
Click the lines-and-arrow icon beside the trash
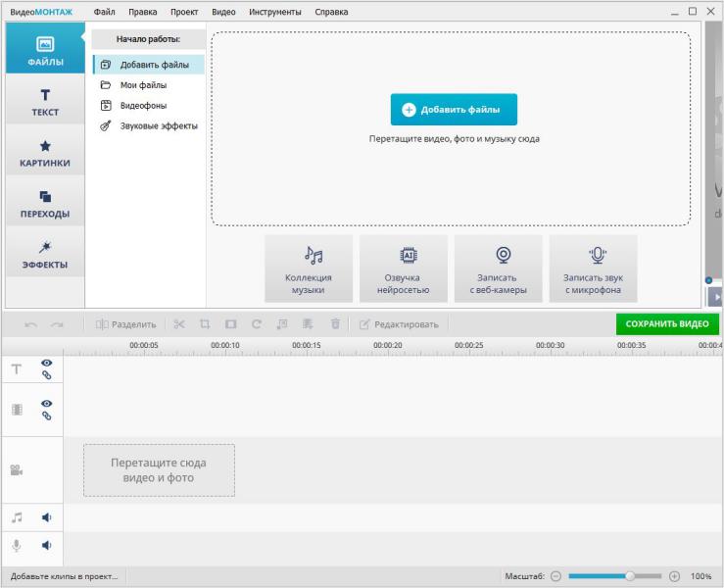coord(308,324)
